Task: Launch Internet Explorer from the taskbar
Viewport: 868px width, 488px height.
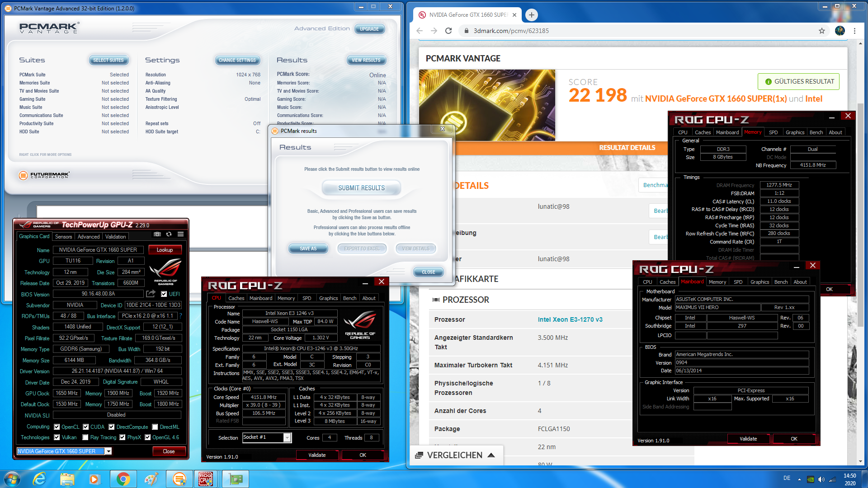Action: (x=40, y=479)
